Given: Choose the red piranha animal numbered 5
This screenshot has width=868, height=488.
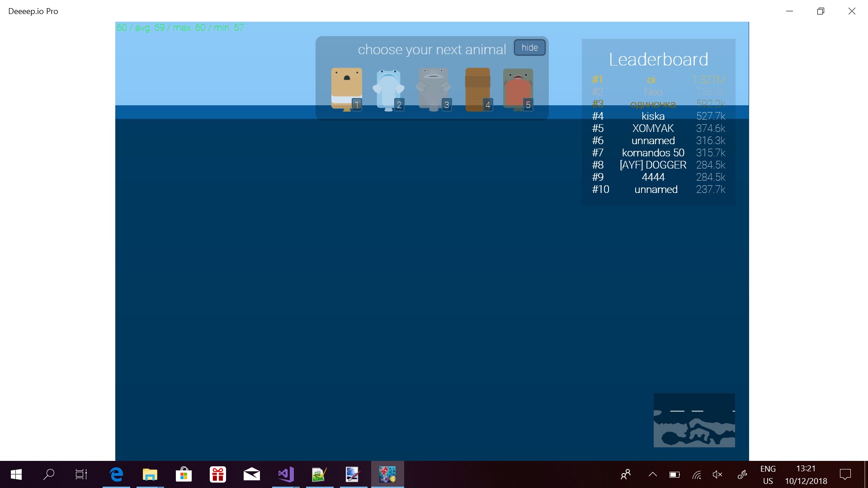Looking at the screenshot, I should click(518, 89).
